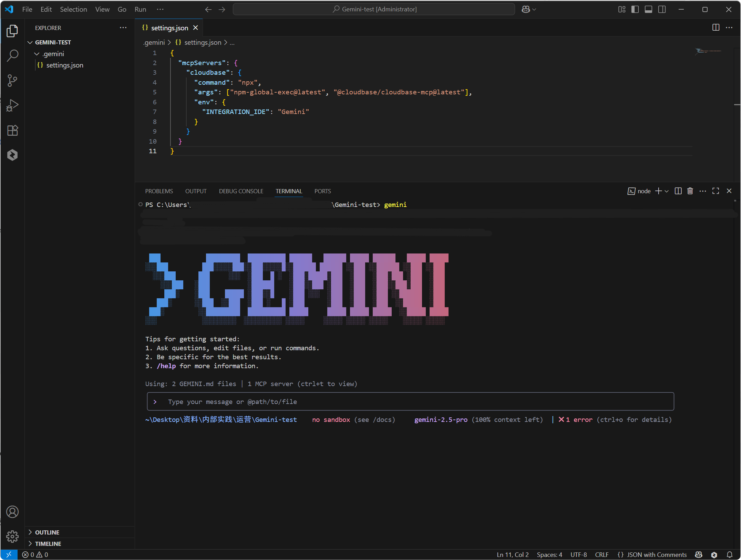The width and height of the screenshot is (741, 560).
Task: Open the Selection menu
Action: click(73, 9)
